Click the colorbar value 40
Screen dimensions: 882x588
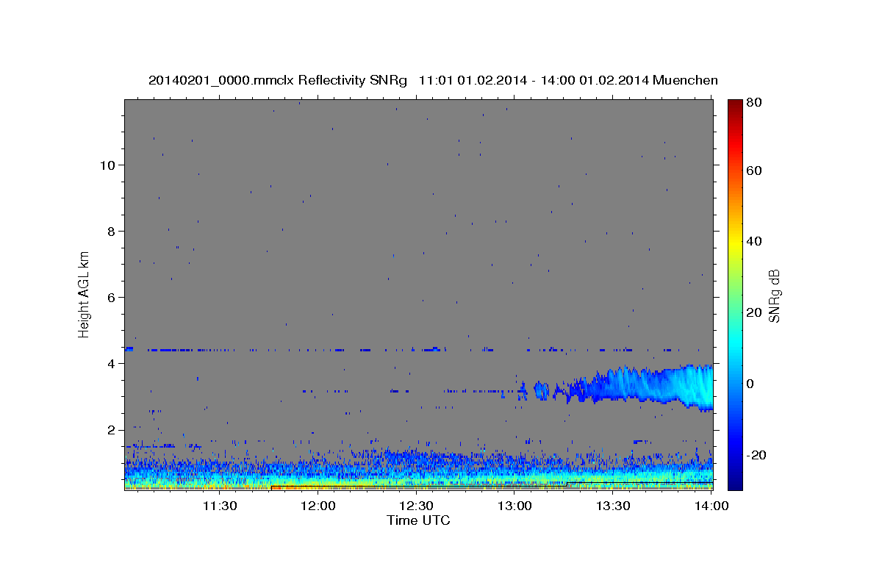pyautogui.click(x=756, y=241)
